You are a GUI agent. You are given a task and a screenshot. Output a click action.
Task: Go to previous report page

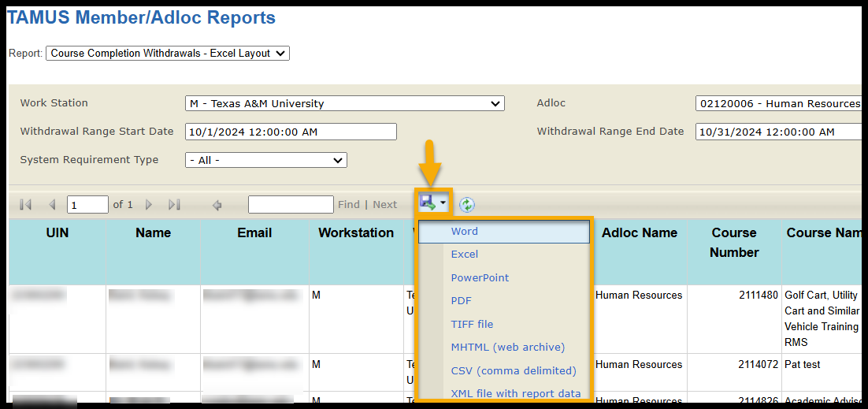(x=53, y=205)
